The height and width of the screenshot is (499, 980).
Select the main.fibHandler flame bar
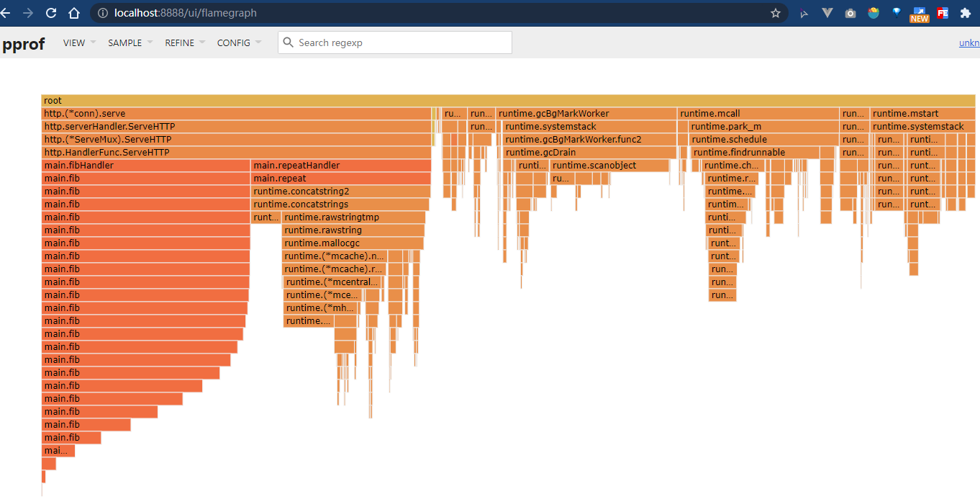pyautogui.click(x=146, y=165)
